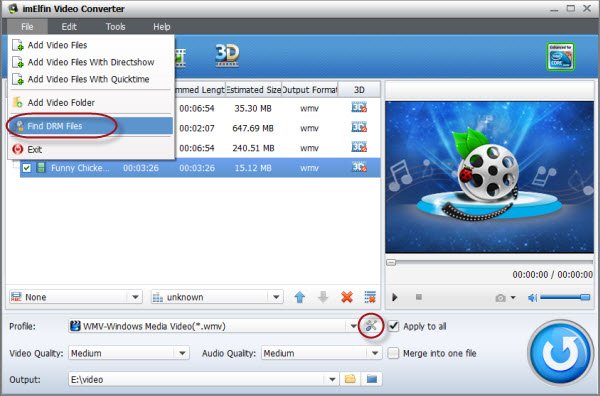
Task: Click the Funny Chicke file type icon
Action: coord(41,168)
